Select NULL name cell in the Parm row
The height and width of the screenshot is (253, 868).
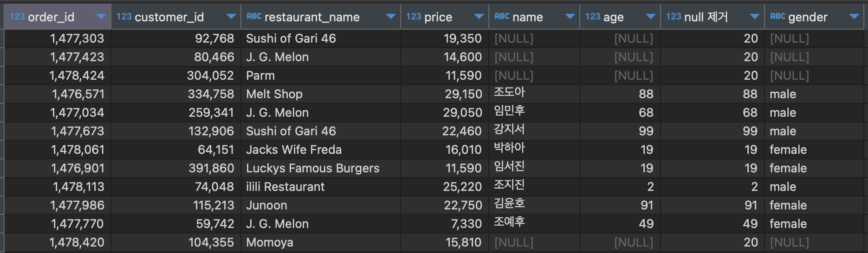[x=534, y=76]
